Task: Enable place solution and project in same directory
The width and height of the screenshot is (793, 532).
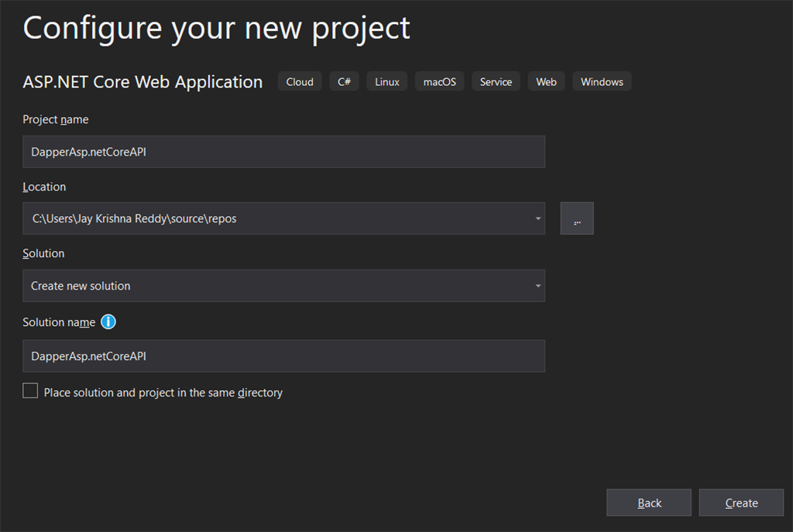Action: pyautogui.click(x=30, y=391)
